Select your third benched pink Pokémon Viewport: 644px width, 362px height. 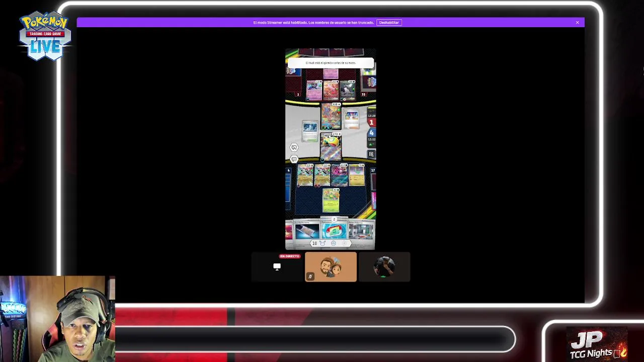coord(339,176)
